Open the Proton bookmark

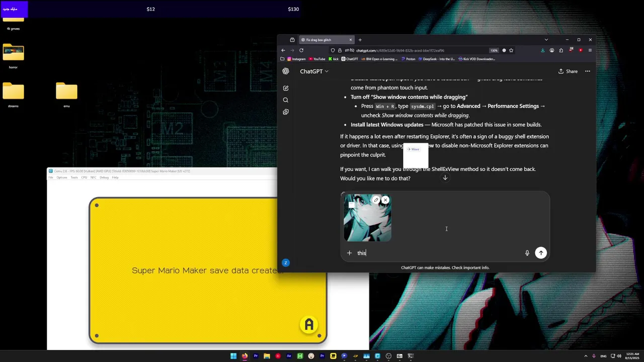[408, 59]
